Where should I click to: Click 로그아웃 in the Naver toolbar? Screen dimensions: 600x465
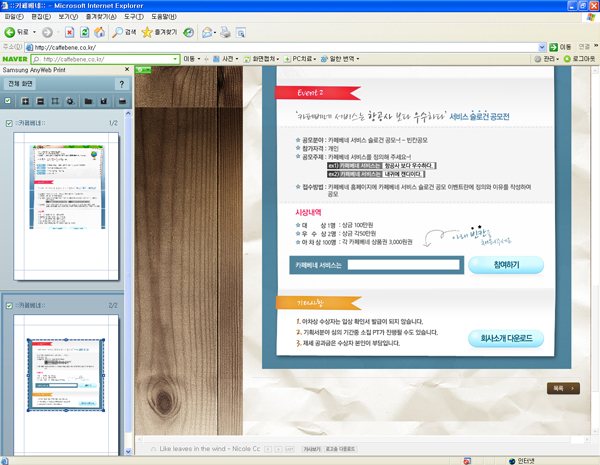coord(579,59)
